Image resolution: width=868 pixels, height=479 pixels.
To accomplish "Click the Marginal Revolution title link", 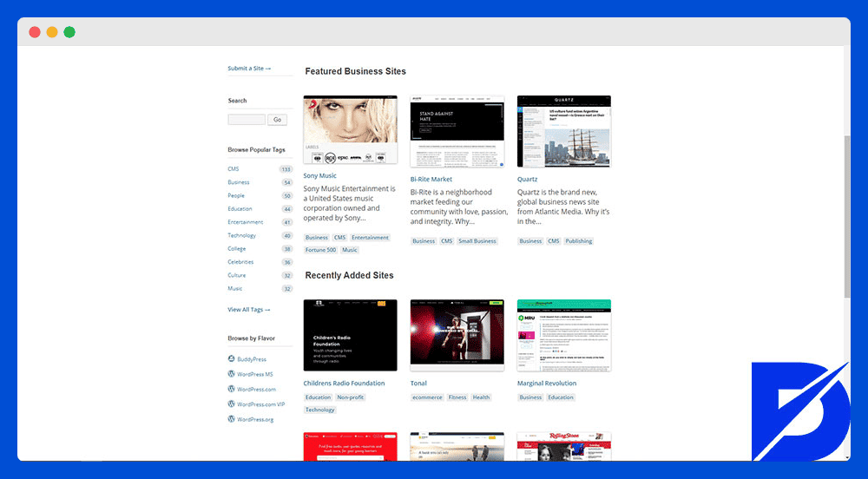I will 547,384.
